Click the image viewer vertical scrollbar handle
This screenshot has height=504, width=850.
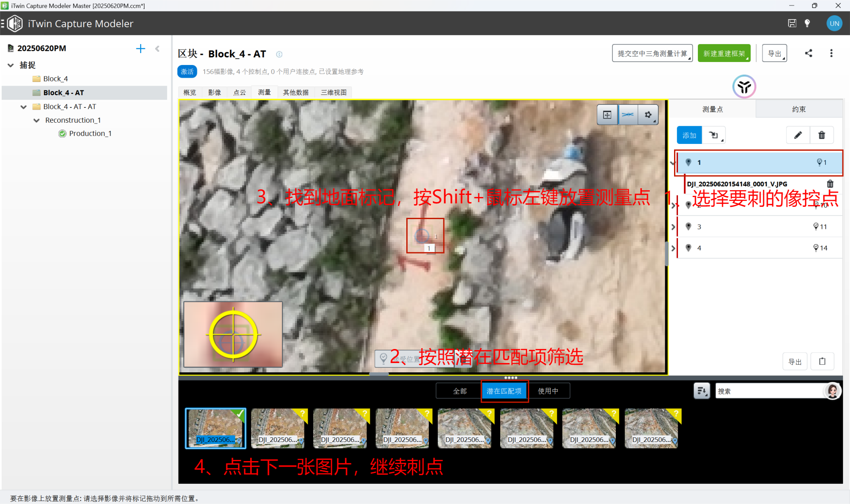666,253
